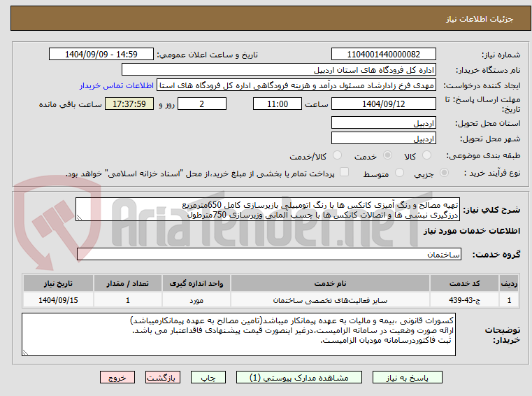Click the کد خدمت column header
Viewport: 532px width, 396px height.
464,283
